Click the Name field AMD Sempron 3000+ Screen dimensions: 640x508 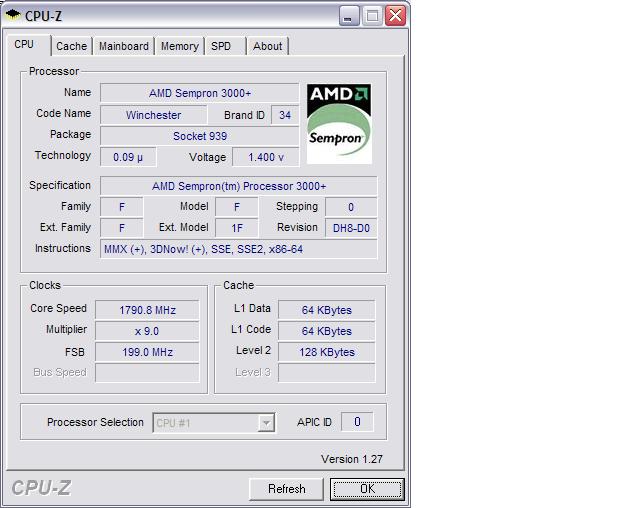pos(200,93)
